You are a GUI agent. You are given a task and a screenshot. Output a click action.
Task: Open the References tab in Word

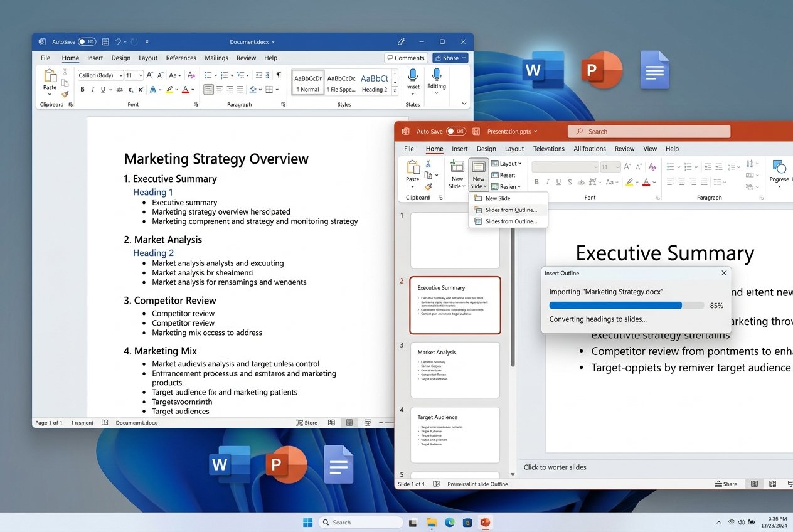point(181,58)
